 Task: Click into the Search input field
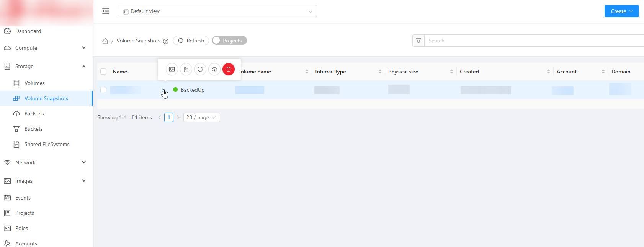tap(532, 41)
